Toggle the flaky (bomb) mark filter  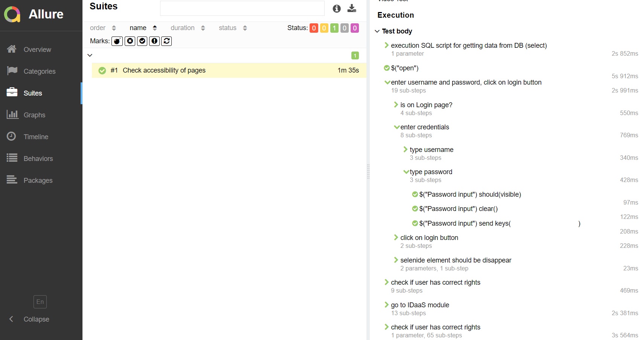coord(117,41)
